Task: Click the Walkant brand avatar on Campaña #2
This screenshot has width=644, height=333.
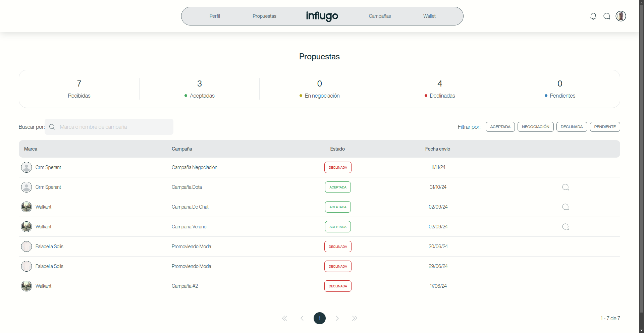Action: [x=26, y=286]
